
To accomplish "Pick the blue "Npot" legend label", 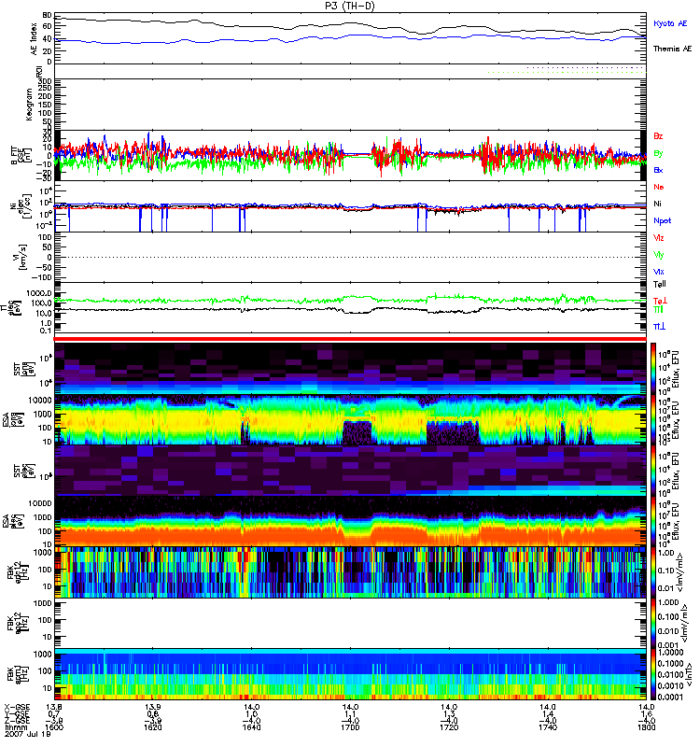I will tap(662, 220).
